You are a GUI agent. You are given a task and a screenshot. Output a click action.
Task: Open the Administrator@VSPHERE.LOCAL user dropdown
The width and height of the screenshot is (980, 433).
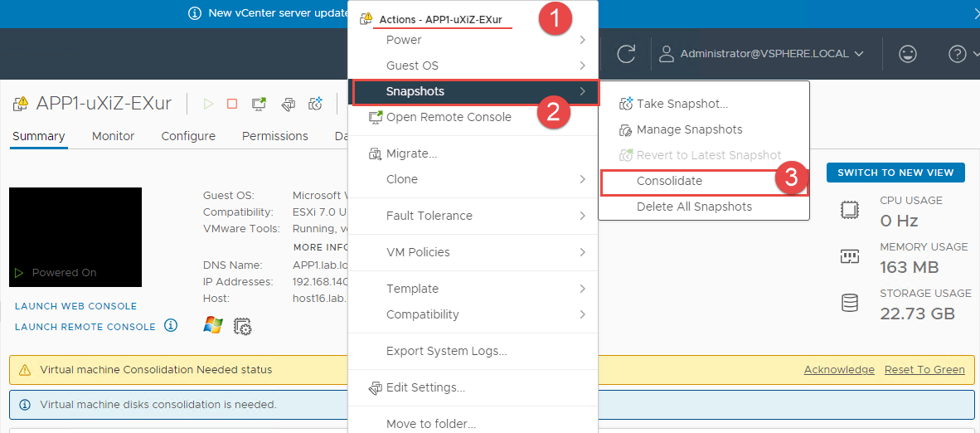tap(761, 54)
